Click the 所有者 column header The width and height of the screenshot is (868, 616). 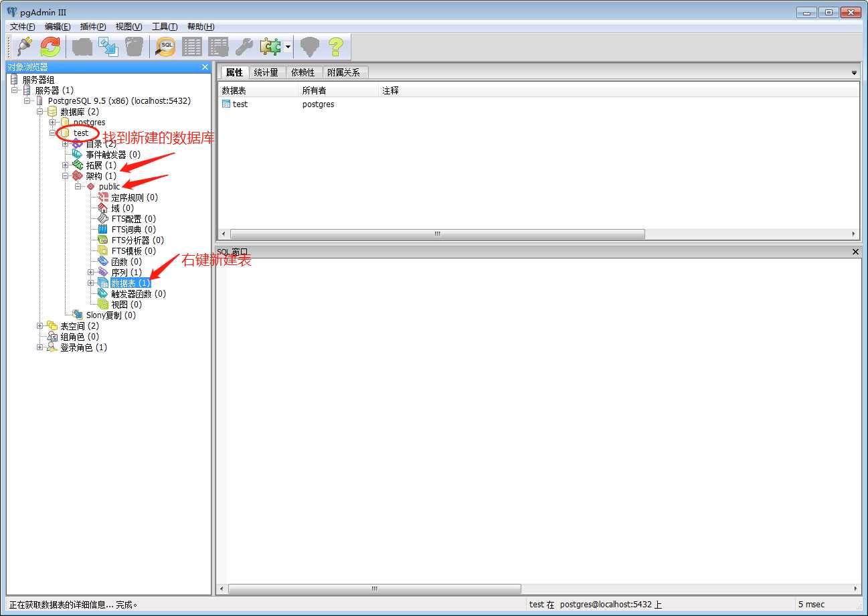[339, 90]
